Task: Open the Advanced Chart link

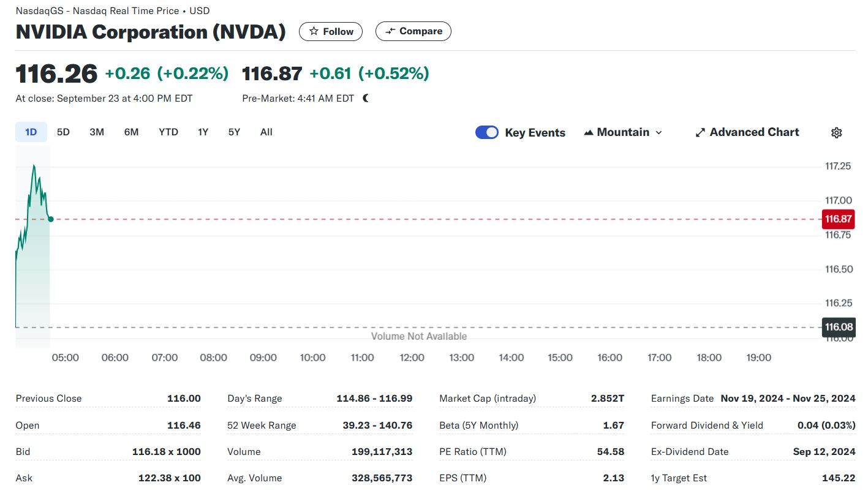Action: 754,132
